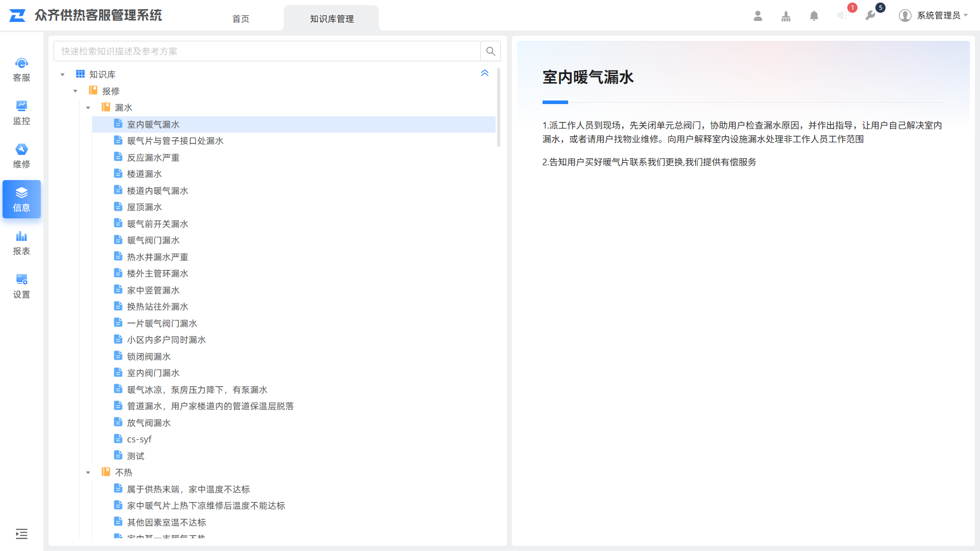980x551 pixels.
Task: Click document icon beside 测试
Action: click(x=118, y=455)
